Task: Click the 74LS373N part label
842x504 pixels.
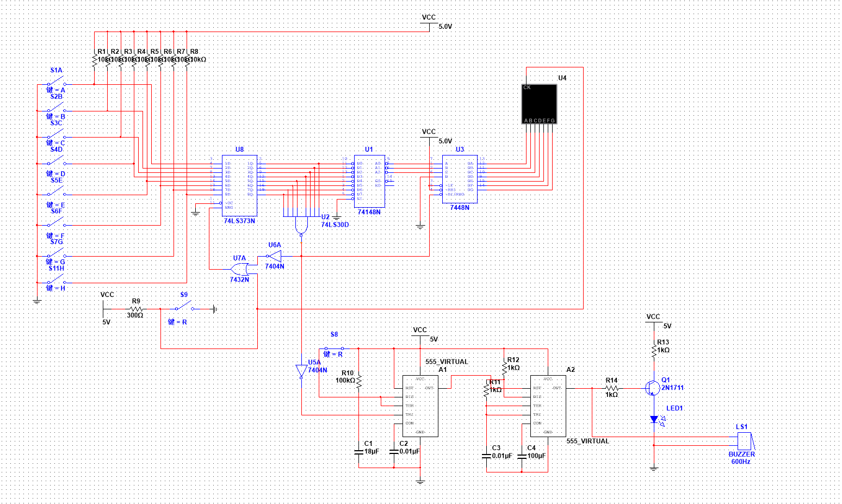Action: pos(239,221)
